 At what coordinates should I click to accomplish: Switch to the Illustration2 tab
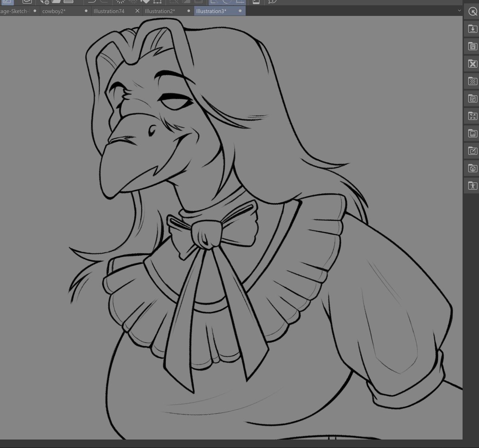point(160,11)
